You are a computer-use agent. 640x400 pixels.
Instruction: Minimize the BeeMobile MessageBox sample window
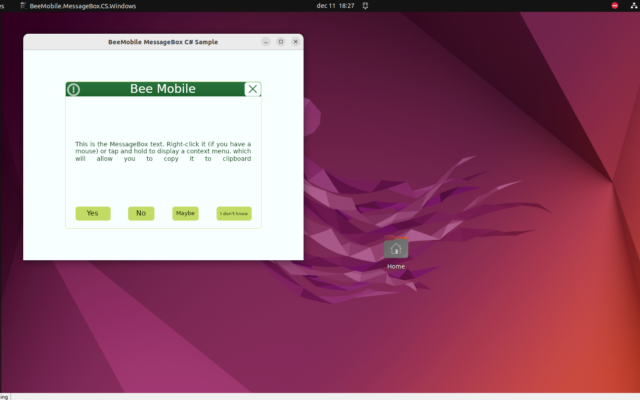266,42
